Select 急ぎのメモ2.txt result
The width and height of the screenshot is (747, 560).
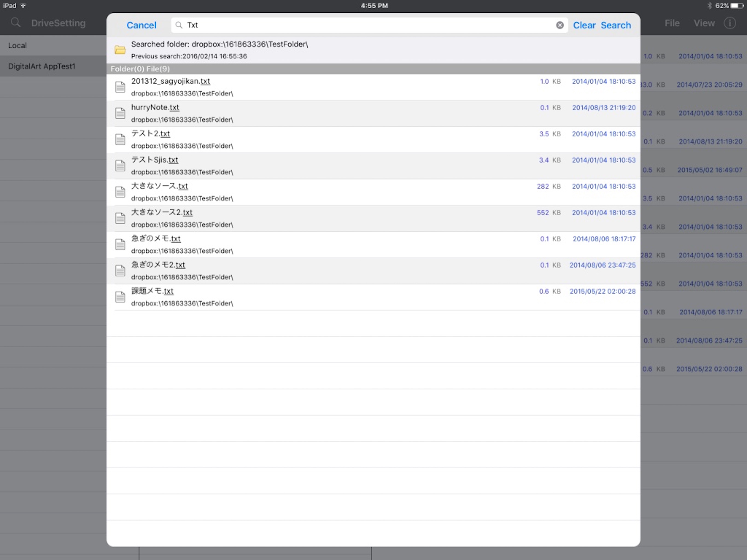pos(373,271)
